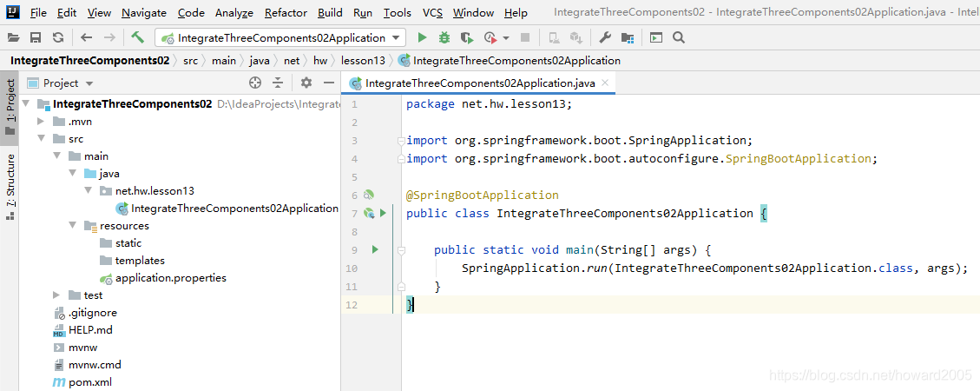The width and height of the screenshot is (980, 391).
Task: Toggle the 1: Project side tab
Action: [10, 106]
